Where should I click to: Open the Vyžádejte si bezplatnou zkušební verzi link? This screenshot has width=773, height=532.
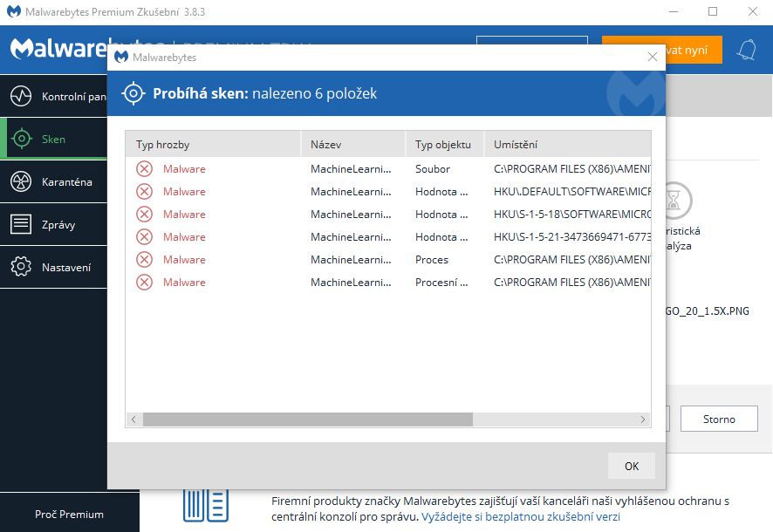(521, 516)
